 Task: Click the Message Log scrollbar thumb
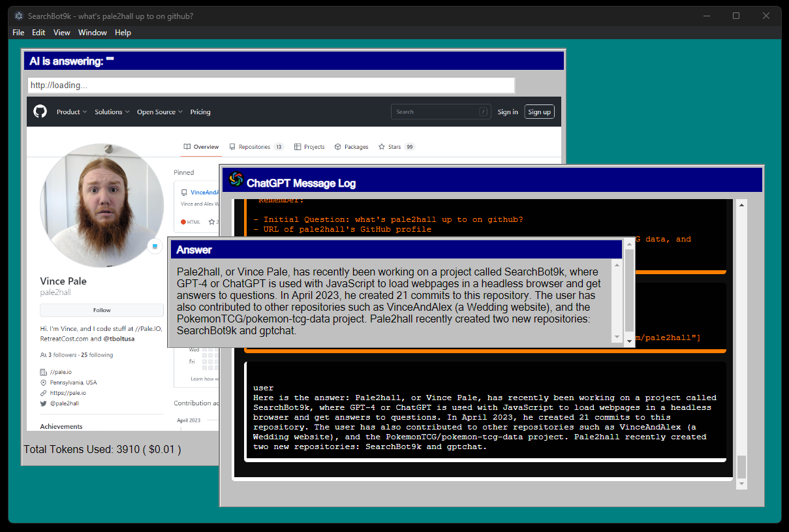(741, 467)
